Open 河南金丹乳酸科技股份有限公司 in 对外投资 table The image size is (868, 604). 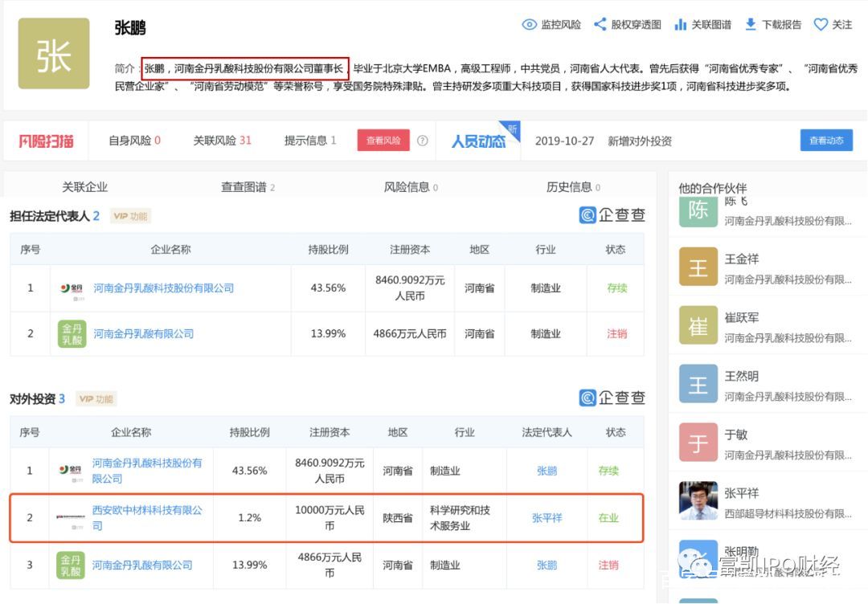coord(147,471)
